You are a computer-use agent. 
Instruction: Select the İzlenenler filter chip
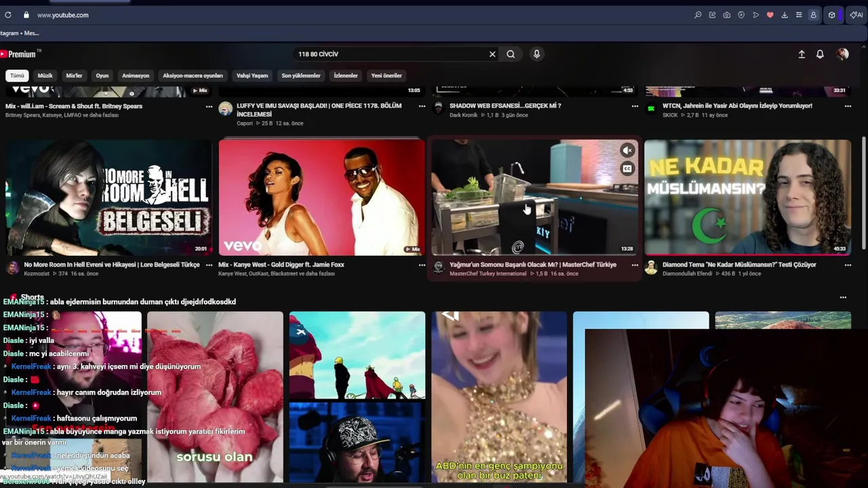(346, 76)
